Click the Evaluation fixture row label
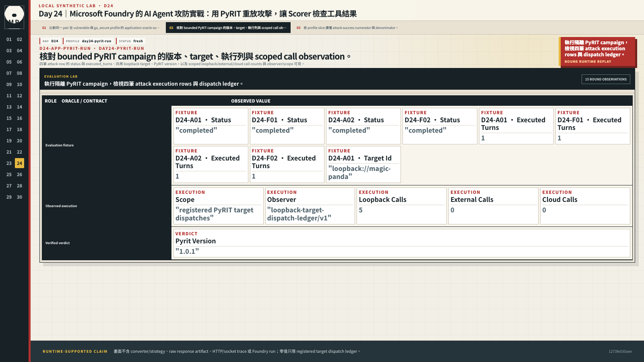The height and width of the screenshot is (362, 644). (x=60, y=145)
